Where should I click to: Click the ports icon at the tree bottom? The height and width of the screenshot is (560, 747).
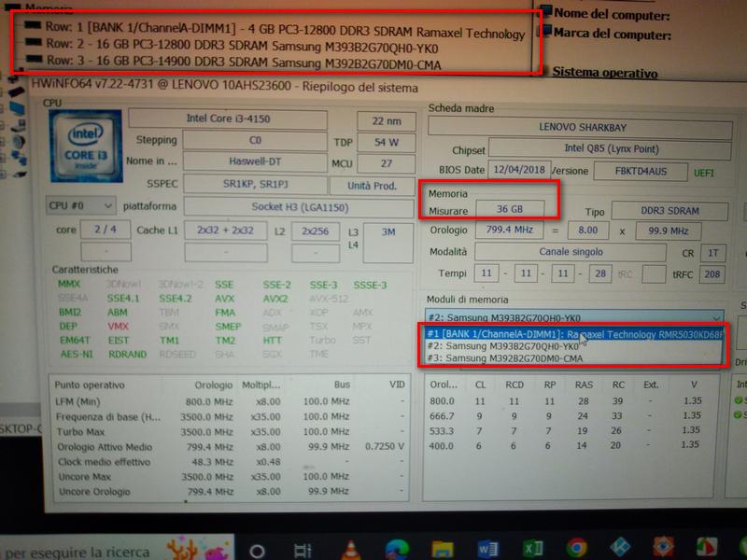coord(20,174)
